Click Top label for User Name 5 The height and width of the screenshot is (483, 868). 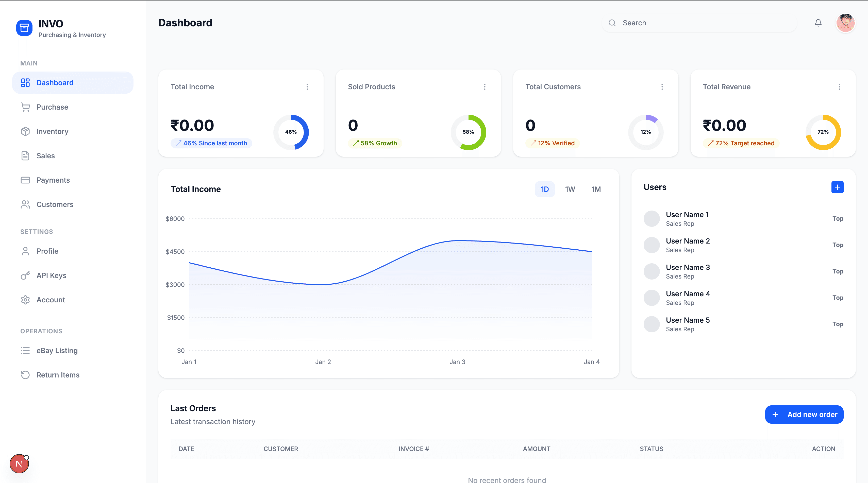click(x=838, y=324)
